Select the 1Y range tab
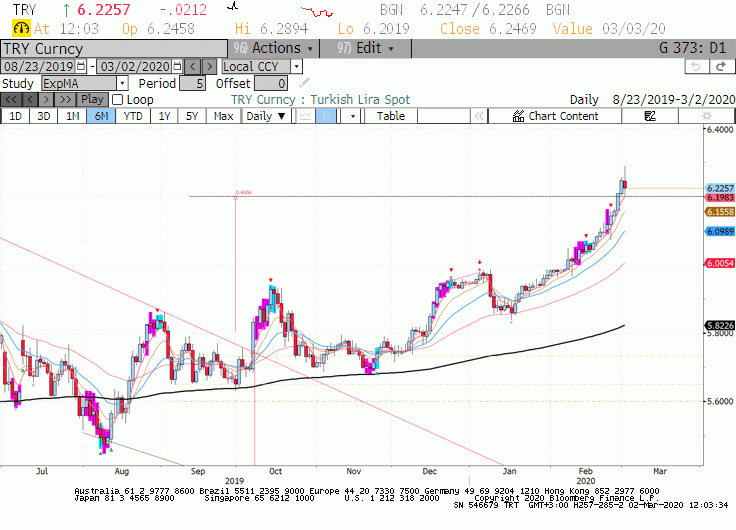This screenshot has width=736, height=530. pyautogui.click(x=164, y=116)
